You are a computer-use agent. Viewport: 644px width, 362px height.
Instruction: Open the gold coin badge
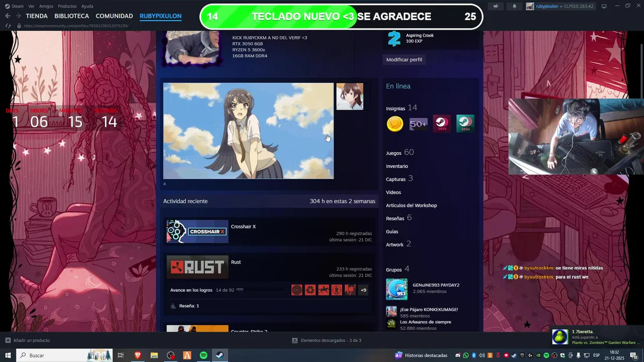pos(395,124)
